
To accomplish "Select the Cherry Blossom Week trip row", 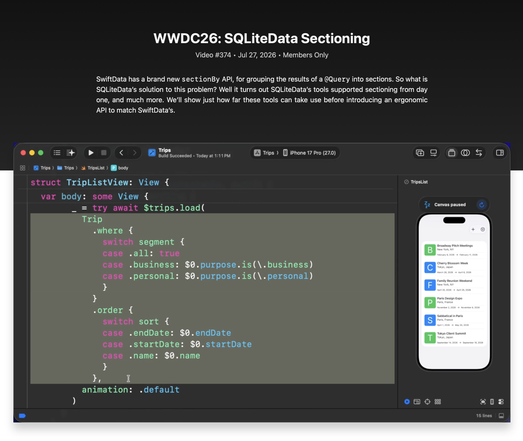I will pyautogui.click(x=454, y=268).
